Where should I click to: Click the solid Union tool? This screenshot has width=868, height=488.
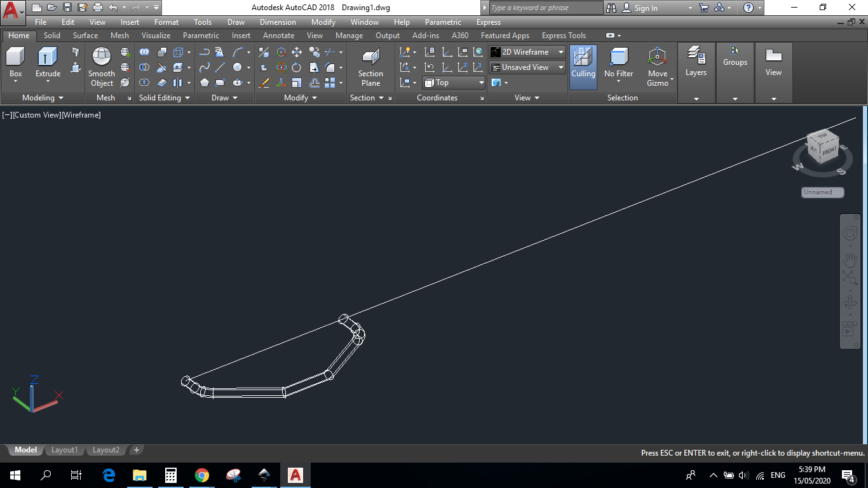point(144,52)
